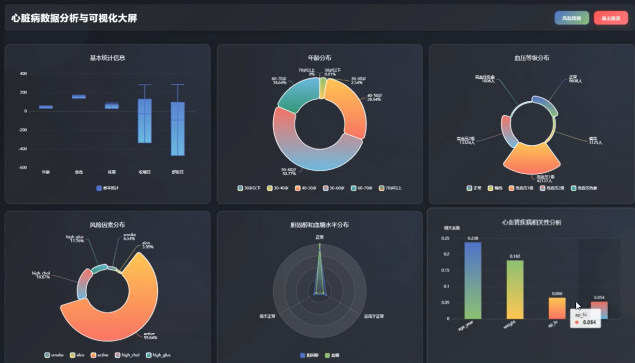Click the yellow weight correlation bar
Viewport: 635px width, 363px height.
click(x=515, y=289)
